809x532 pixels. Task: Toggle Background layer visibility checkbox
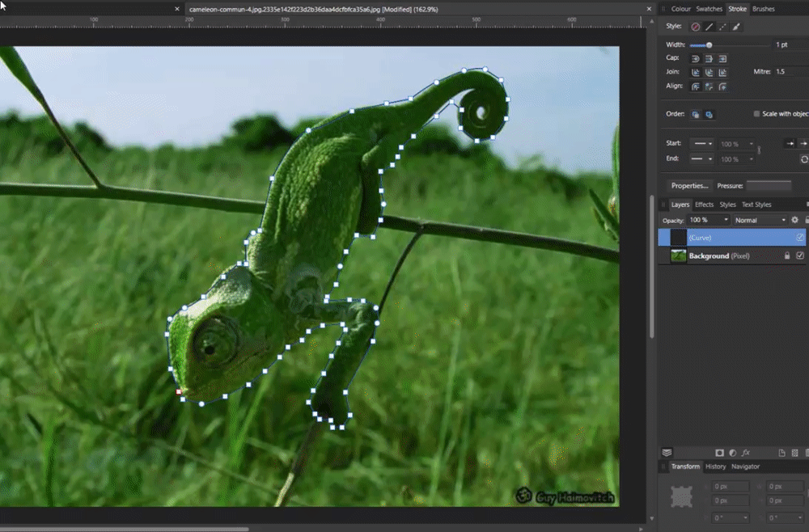point(799,255)
